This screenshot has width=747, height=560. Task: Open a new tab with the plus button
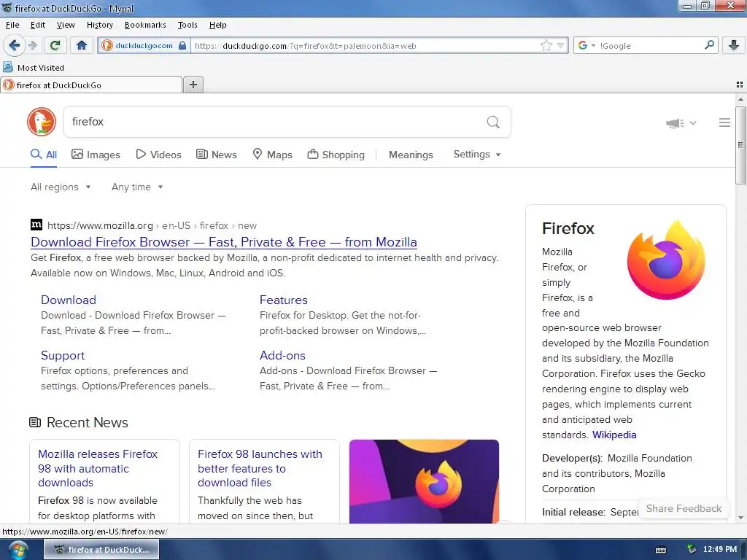[x=193, y=85]
